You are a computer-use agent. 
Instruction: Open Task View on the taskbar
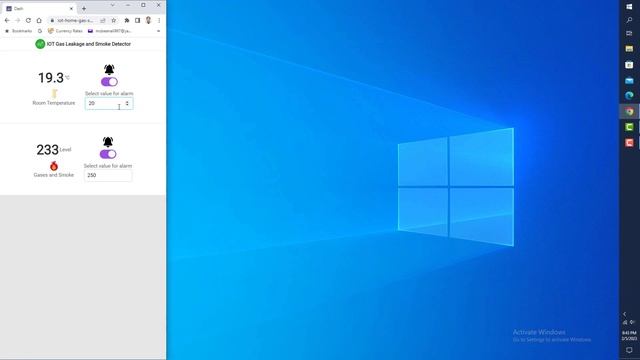629,33
